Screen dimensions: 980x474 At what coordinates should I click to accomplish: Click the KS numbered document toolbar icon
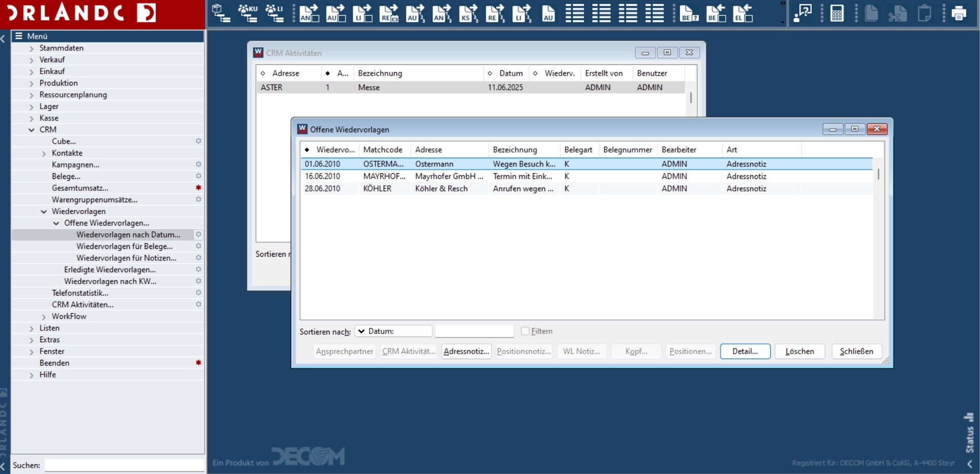coord(468,13)
